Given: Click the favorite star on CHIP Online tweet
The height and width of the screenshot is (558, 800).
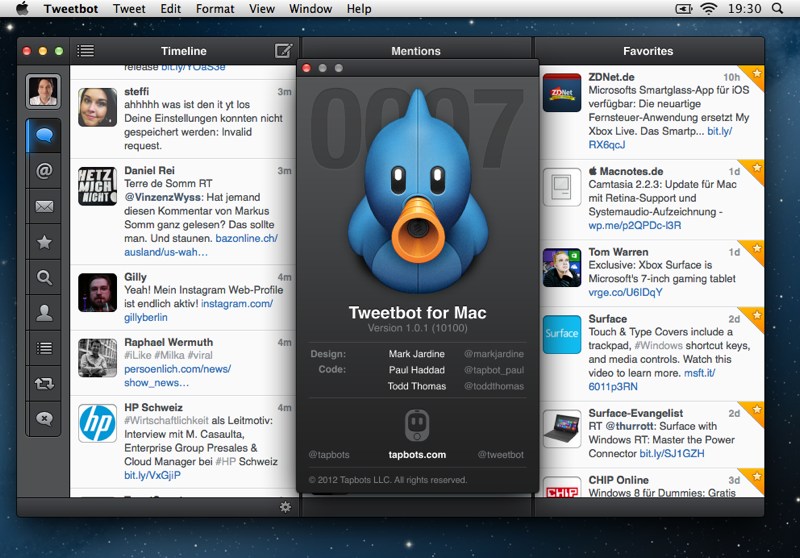Looking at the screenshot, I should pos(757,476).
